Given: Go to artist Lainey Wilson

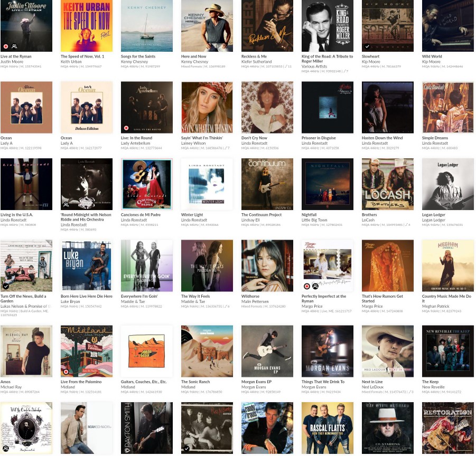Looking at the screenshot, I should click(x=193, y=143).
